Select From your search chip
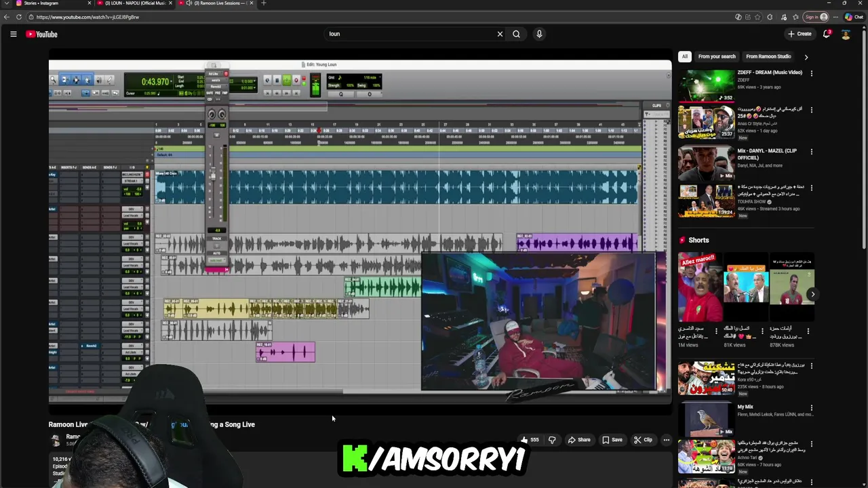Image resolution: width=868 pixels, height=488 pixels. point(717,56)
